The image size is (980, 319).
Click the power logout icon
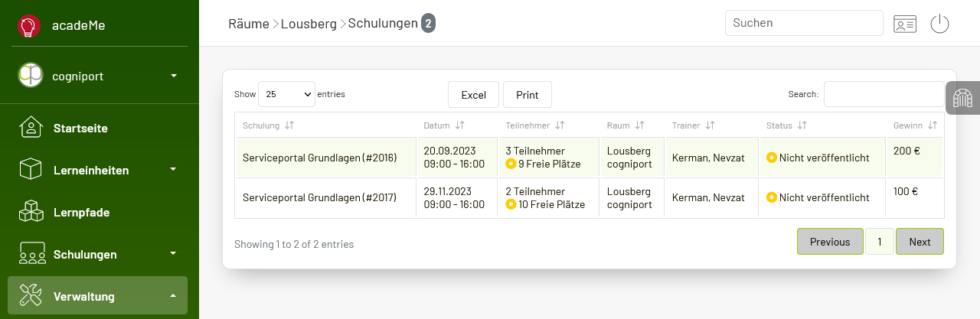(939, 24)
